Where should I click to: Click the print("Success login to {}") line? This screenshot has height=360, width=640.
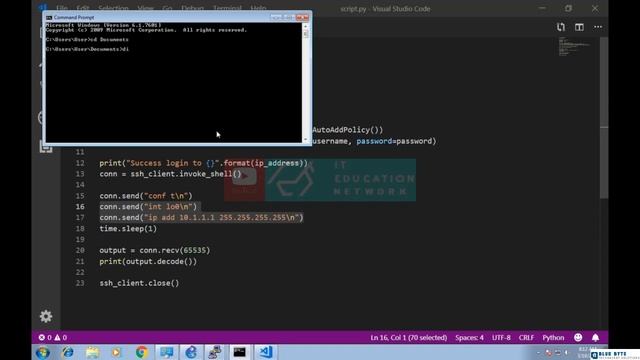point(203,163)
